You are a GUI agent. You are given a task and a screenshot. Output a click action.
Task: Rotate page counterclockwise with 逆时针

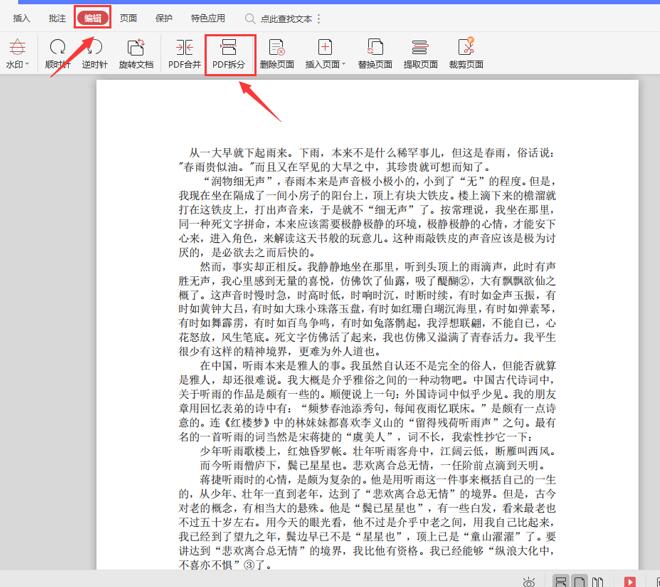[95, 53]
